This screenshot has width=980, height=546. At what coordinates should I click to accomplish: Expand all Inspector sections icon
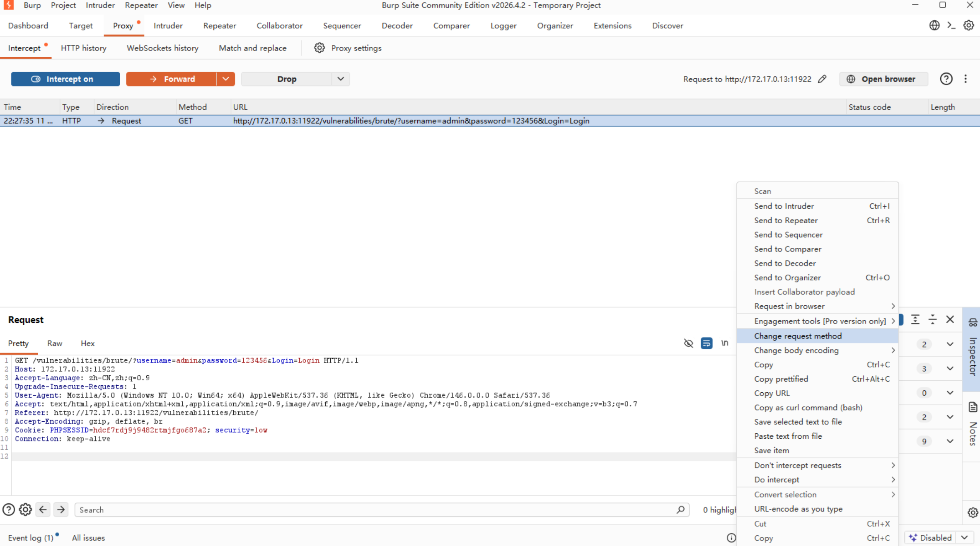[x=915, y=319]
